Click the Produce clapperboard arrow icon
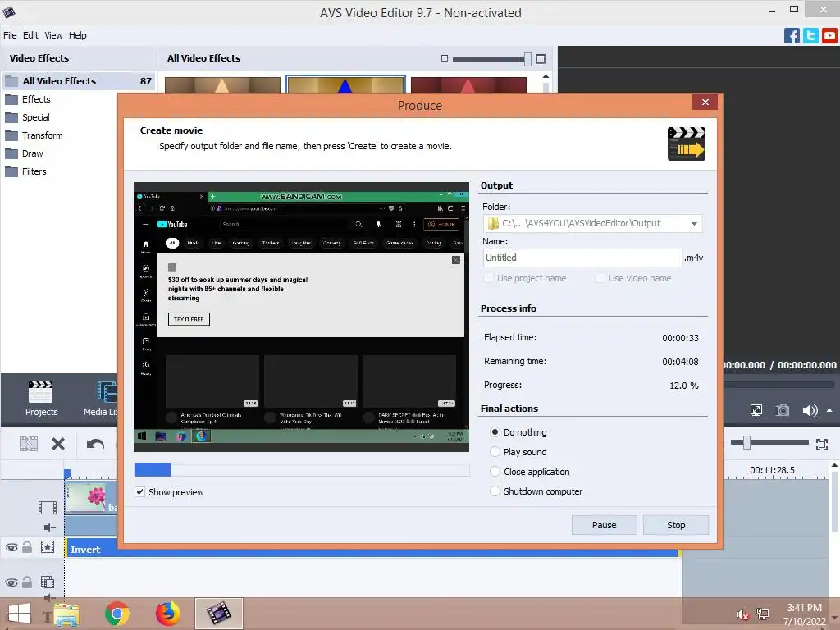 click(x=687, y=144)
